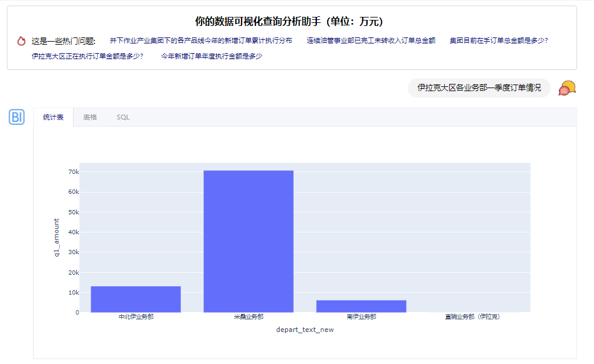Click the message bubble 伊拉克大区各业务部一季度订单情况
Viewport: 594px width, 364px height.
(x=479, y=88)
